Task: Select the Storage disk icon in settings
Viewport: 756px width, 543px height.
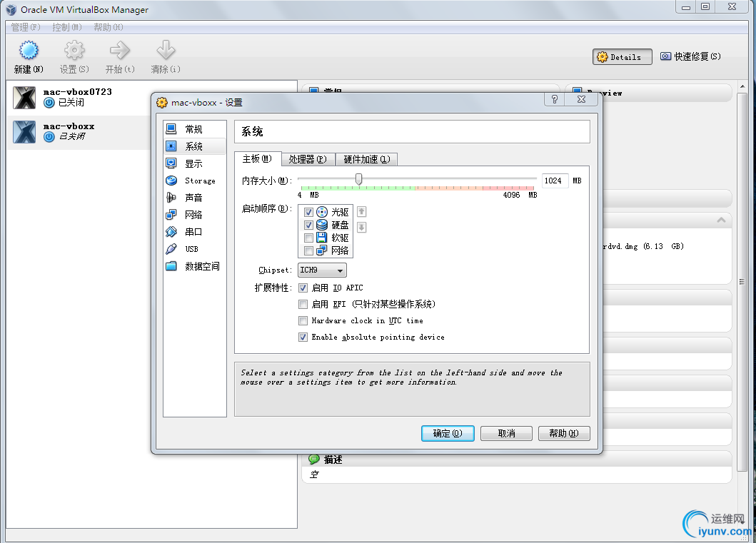Action: tap(171, 181)
